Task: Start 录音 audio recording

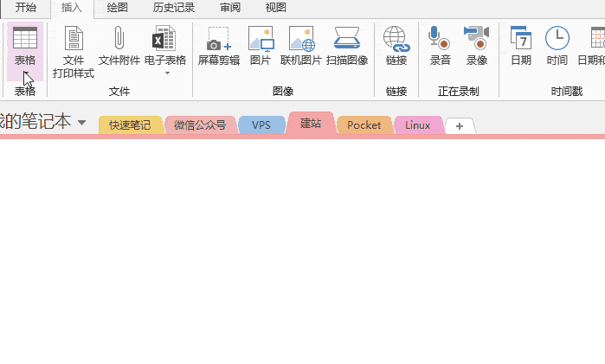Action: tap(440, 46)
